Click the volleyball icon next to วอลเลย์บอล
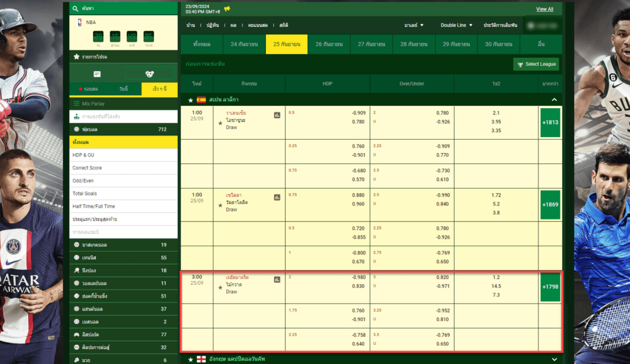The width and height of the screenshot is (630, 364). (x=76, y=283)
